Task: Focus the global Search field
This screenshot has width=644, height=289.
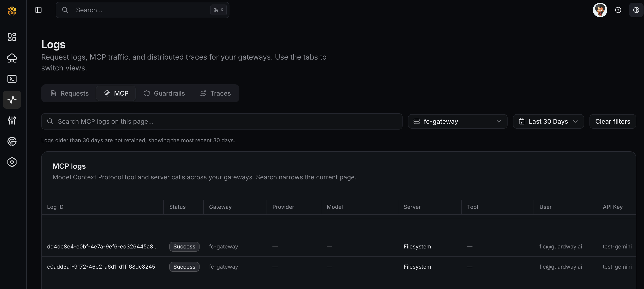Action: coord(143,10)
